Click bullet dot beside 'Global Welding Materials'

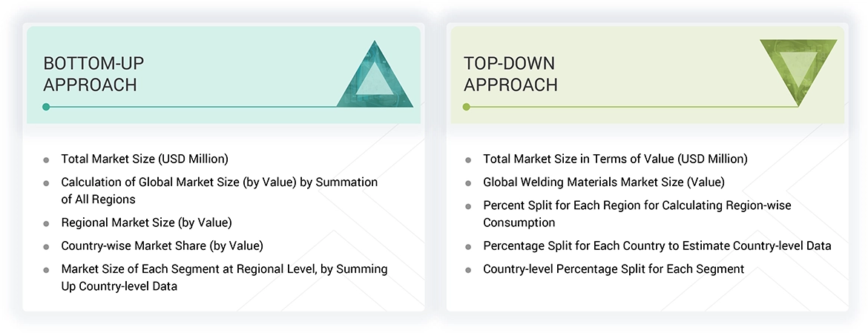click(468, 182)
